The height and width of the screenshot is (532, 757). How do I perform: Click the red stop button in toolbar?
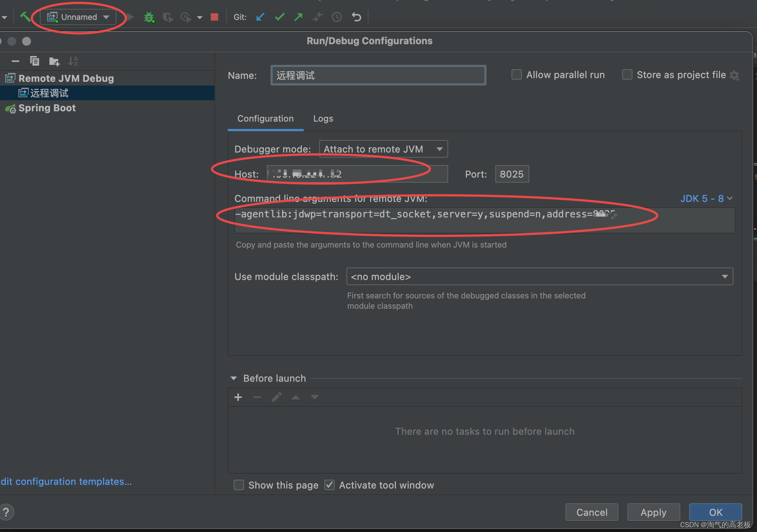click(214, 17)
